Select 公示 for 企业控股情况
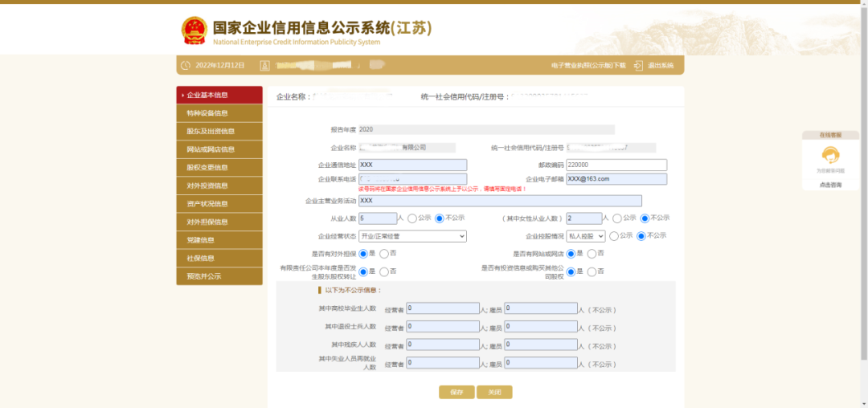 pyautogui.click(x=614, y=236)
